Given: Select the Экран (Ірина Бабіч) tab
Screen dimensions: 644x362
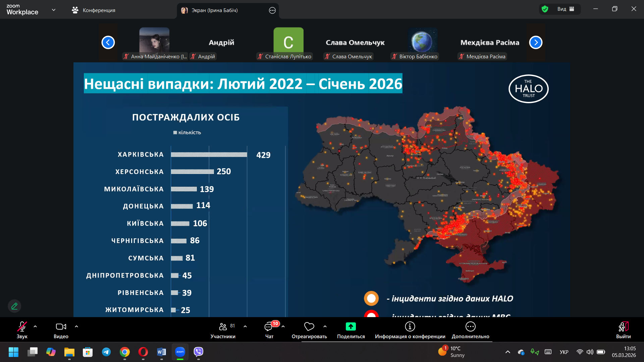Looking at the screenshot, I should click(215, 10).
